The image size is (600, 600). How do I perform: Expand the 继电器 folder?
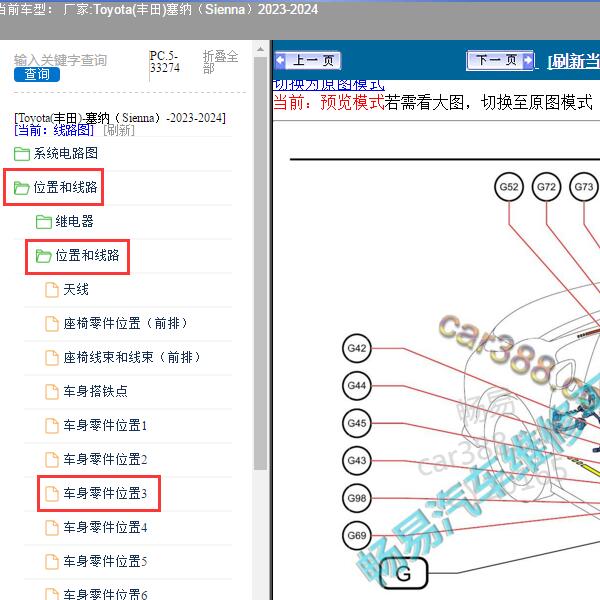pyautogui.click(x=74, y=221)
